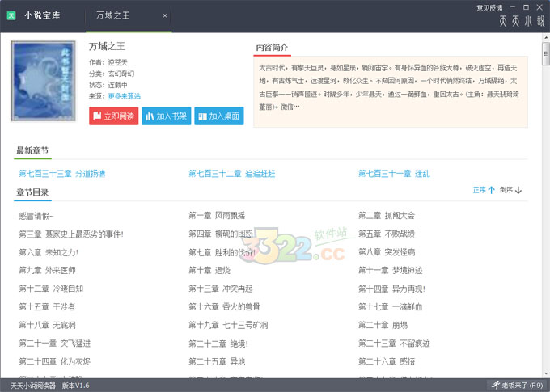This screenshot has width=550, height=392.
Task: Open 第十六章 吞火的兽骨
Action: 225,307
